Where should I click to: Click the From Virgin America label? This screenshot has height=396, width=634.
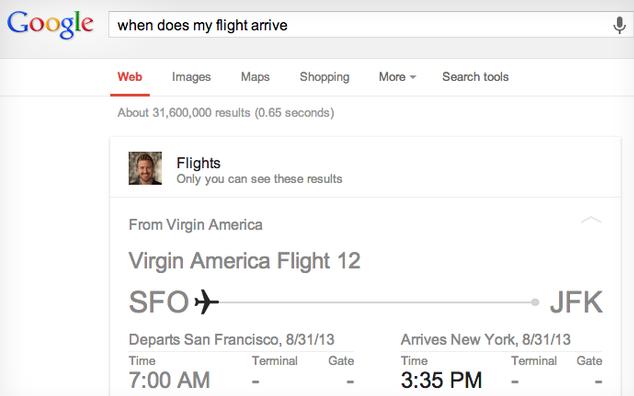pos(195,224)
